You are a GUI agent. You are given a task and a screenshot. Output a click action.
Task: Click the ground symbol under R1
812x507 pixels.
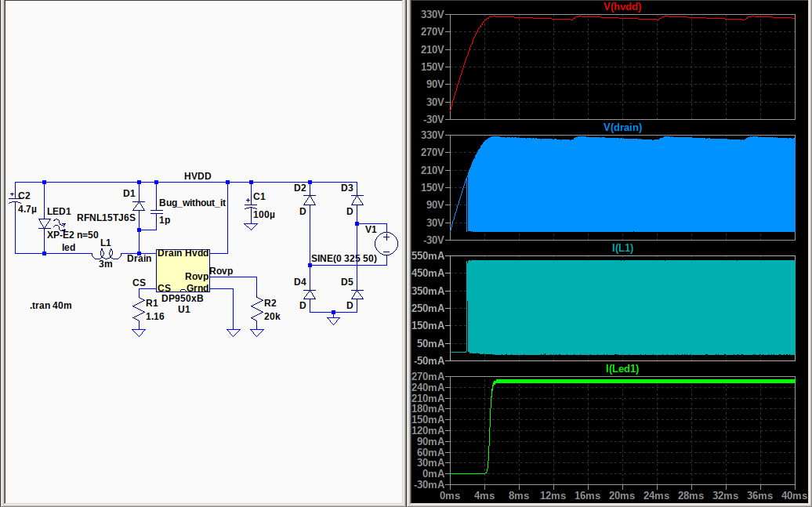139,333
